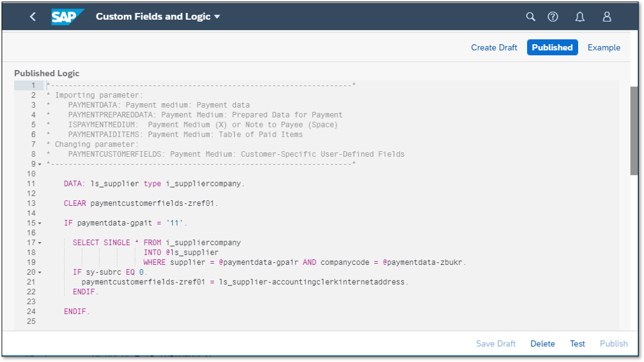This screenshot has height=362, width=644.
Task: Click the Publish button
Action: tap(614, 344)
